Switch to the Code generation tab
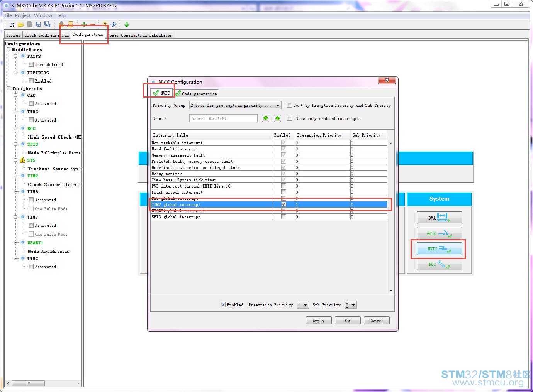This screenshot has width=533, height=392. [x=196, y=93]
